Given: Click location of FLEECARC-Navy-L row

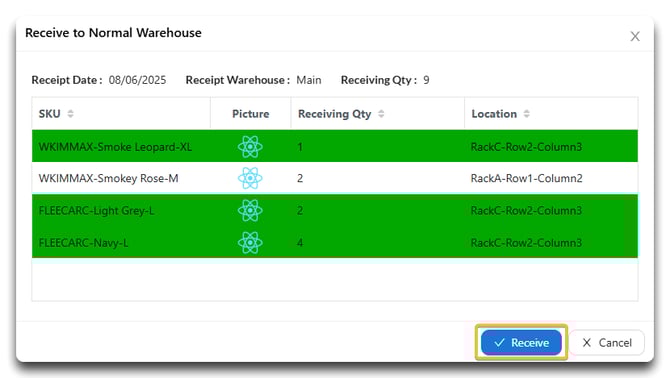Looking at the screenshot, I should click(526, 243).
